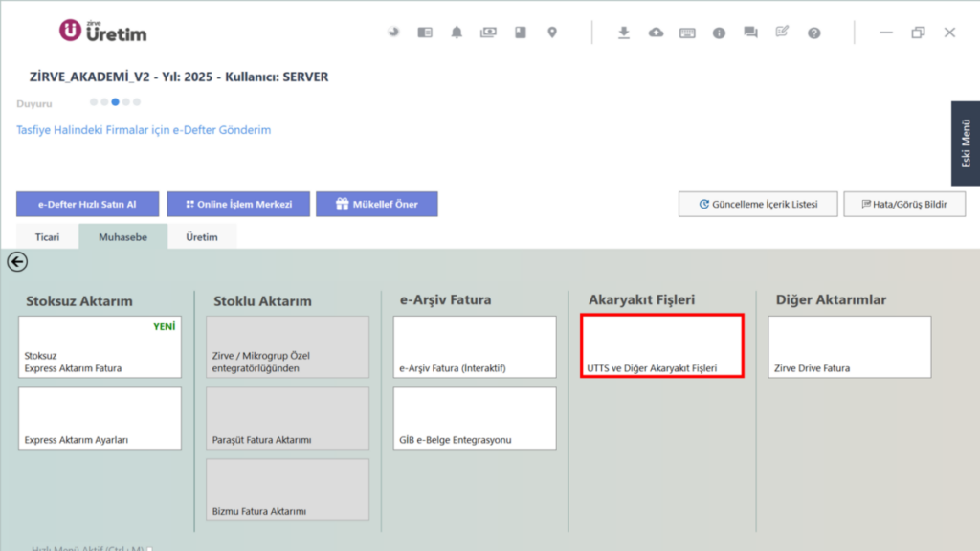Open the Tasfiye Halindeki Firmalar announcement link

tap(144, 130)
